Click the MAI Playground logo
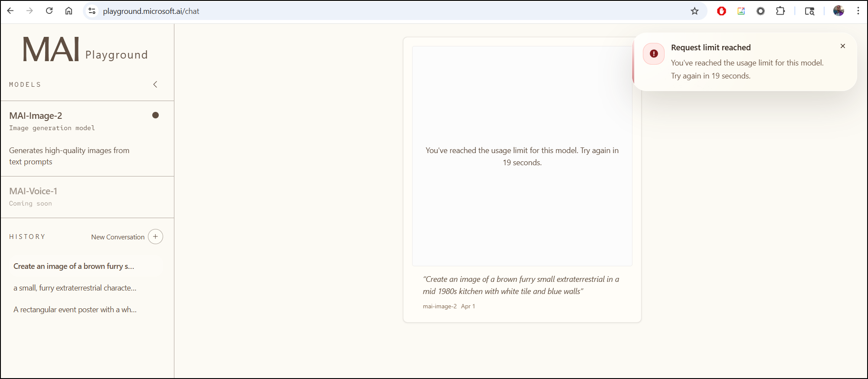Viewport: 868px width, 379px height. coord(85,50)
